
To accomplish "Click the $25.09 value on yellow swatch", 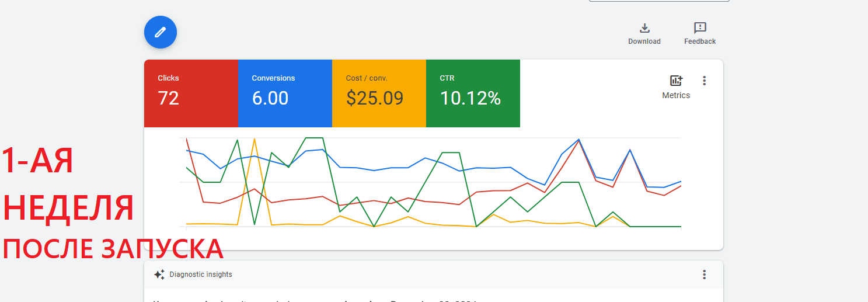I will 375,98.
